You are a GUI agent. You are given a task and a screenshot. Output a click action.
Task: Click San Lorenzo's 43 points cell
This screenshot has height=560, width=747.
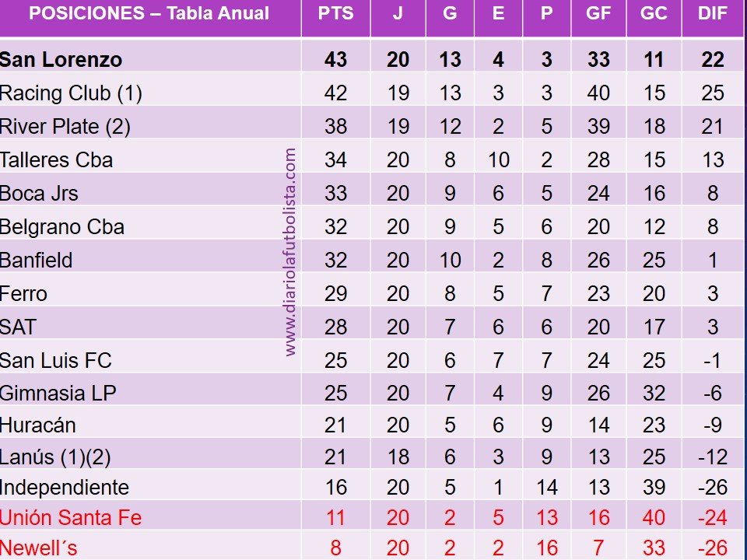[x=335, y=60]
